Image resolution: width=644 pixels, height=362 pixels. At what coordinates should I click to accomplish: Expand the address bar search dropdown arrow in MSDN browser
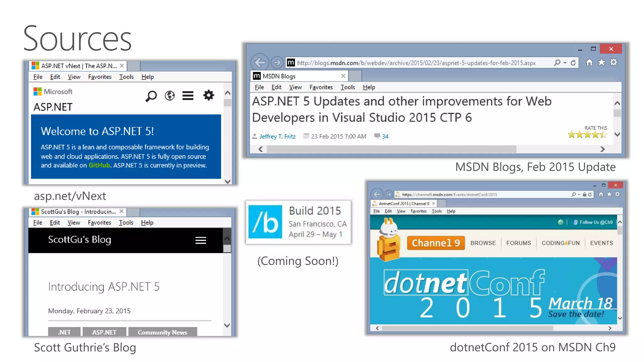(x=565, y=63)
